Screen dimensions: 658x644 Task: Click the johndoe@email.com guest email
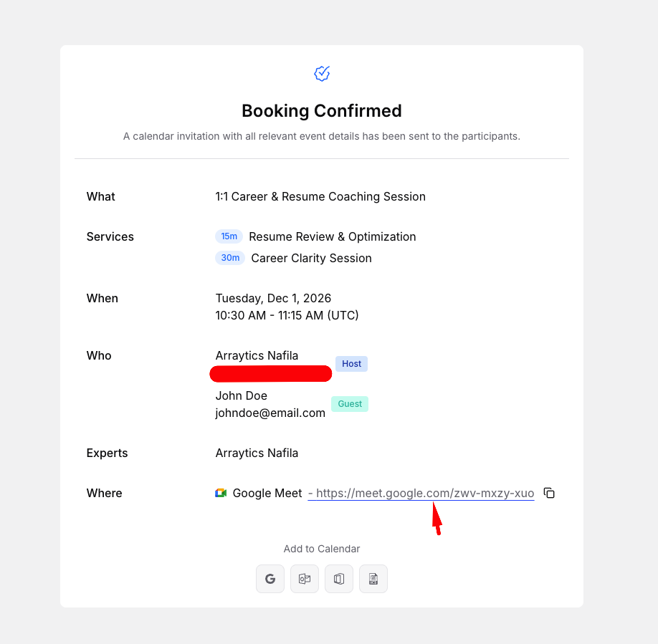point(270,413)
